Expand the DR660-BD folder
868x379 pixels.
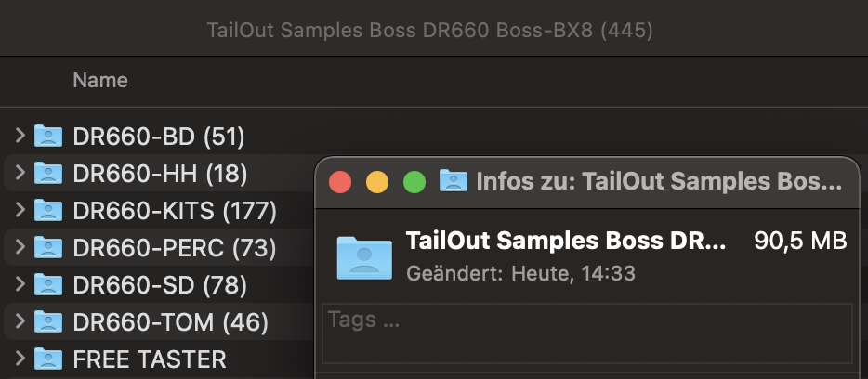click(x=20, y=137)
